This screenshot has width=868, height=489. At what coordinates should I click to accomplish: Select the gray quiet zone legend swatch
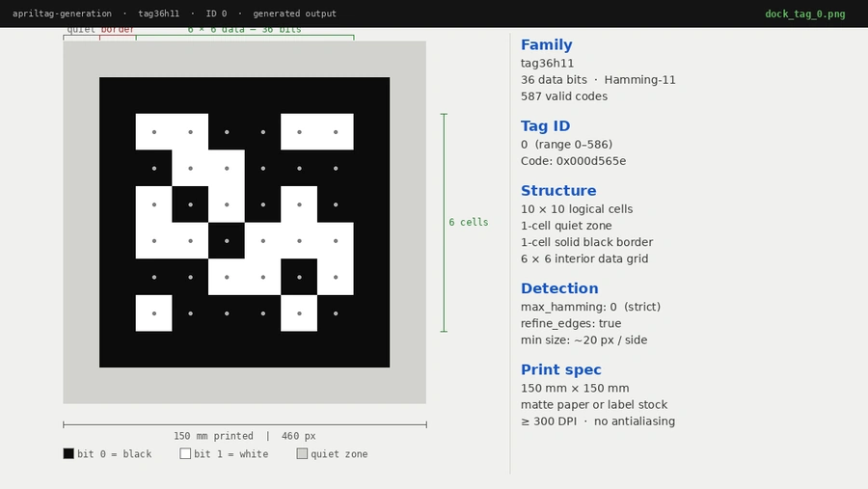302,453
